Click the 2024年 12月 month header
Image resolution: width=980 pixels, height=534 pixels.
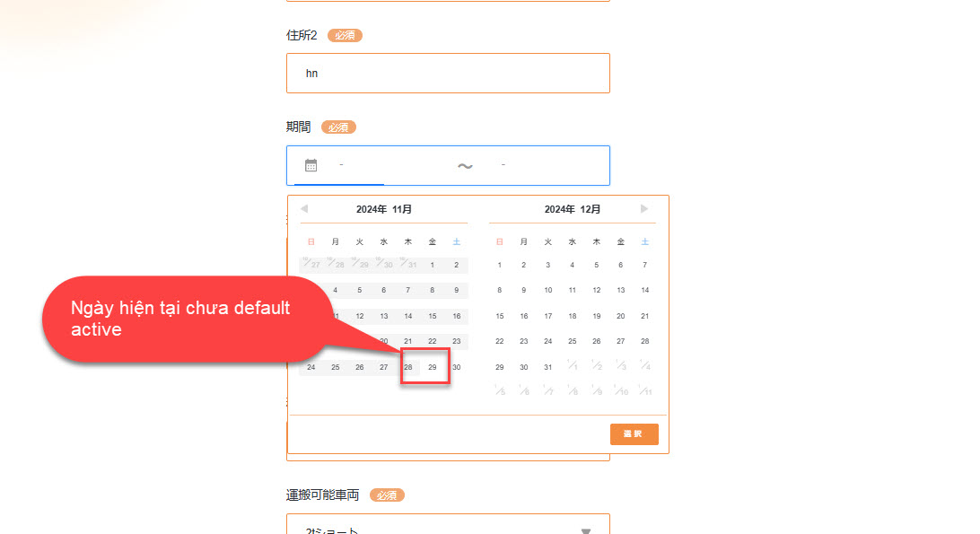pyautogui.click(x=573, y=209)
